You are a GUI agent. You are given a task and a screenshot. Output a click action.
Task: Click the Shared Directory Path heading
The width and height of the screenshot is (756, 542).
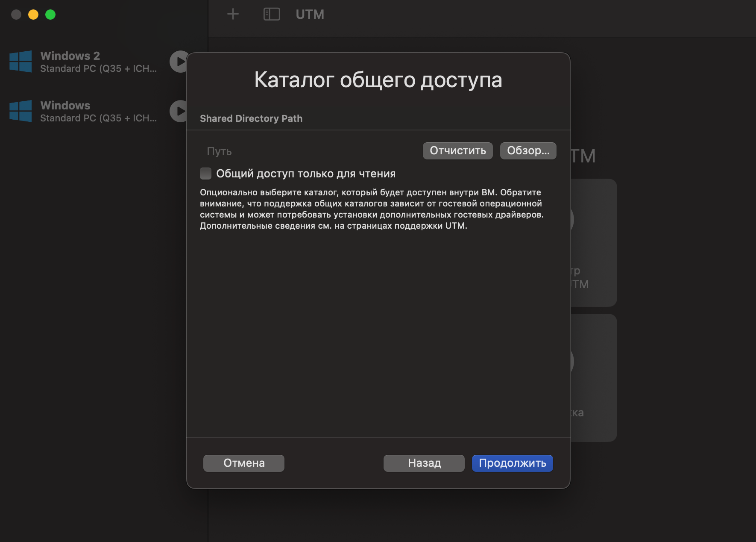pyautogui.click(x=251, y=118)
